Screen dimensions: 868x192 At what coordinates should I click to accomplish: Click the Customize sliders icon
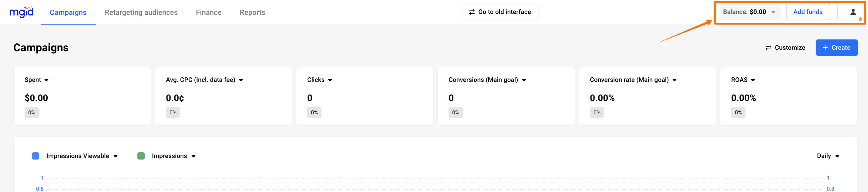(x=768, y=48)
